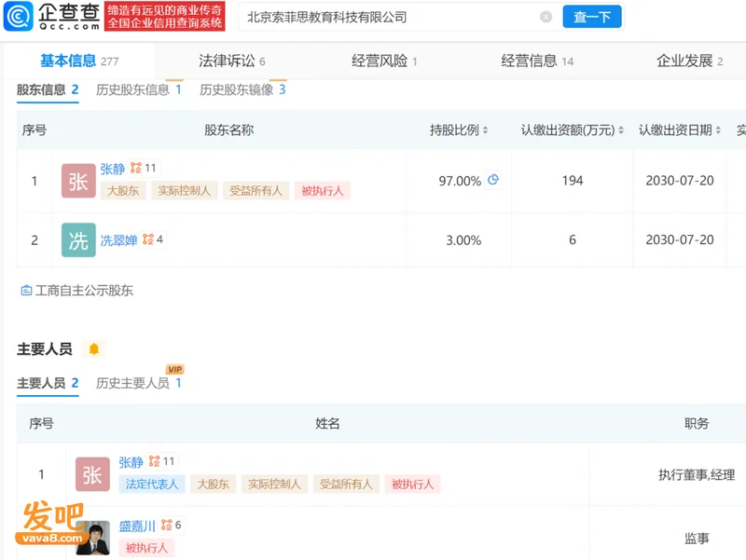Click the 被执行人 tag in shareholder row
Screen dimensions: 746x560
tap(323, 191)
